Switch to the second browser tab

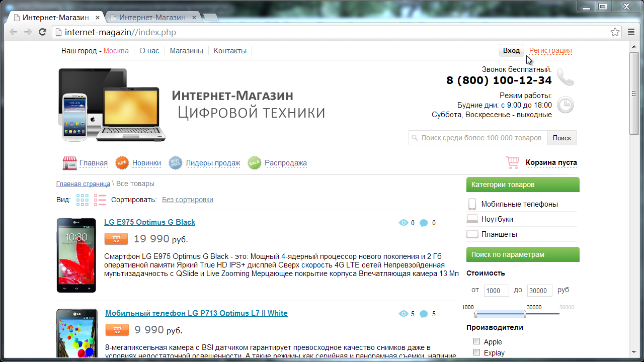point(152,17)
